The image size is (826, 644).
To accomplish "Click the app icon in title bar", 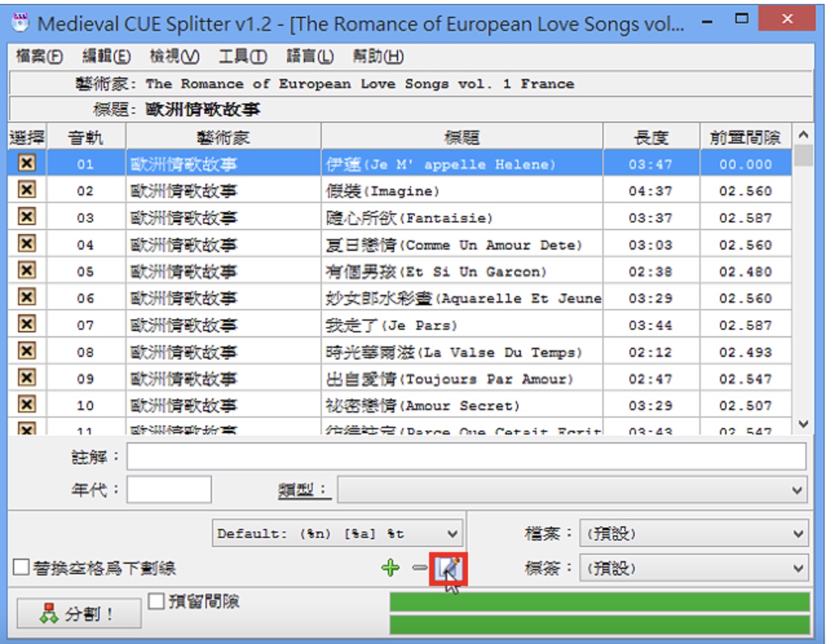I will tap(21, 23).
